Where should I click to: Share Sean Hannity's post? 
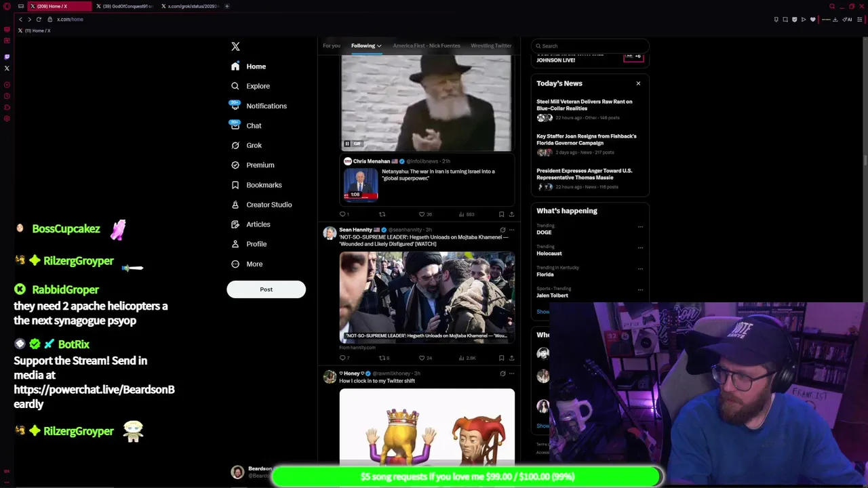pyautogui.click(x=511, y=358)
